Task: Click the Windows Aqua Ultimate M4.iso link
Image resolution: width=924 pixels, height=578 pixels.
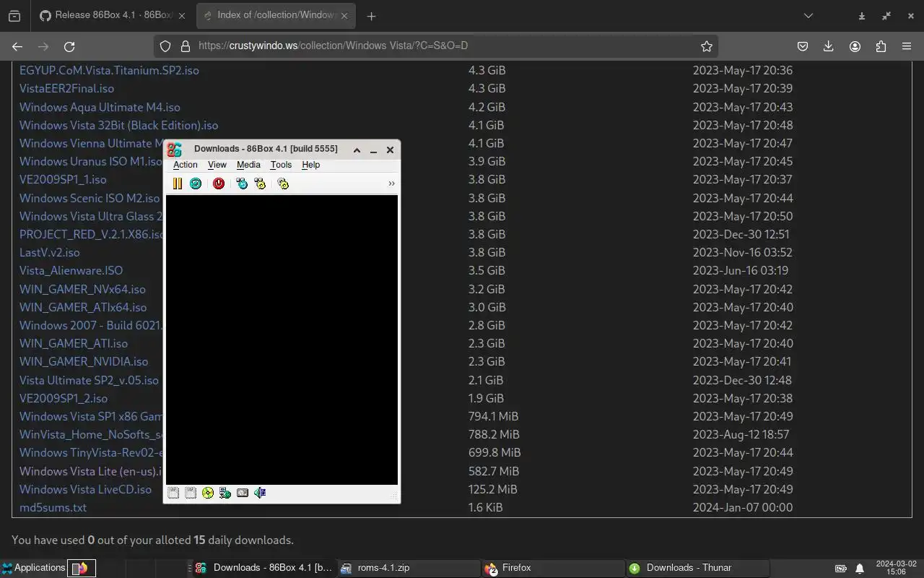Action: point(100,107)
